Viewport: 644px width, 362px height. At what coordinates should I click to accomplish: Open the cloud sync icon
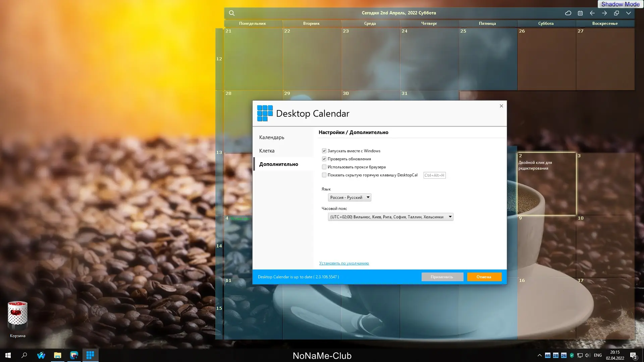pos(568,13)
